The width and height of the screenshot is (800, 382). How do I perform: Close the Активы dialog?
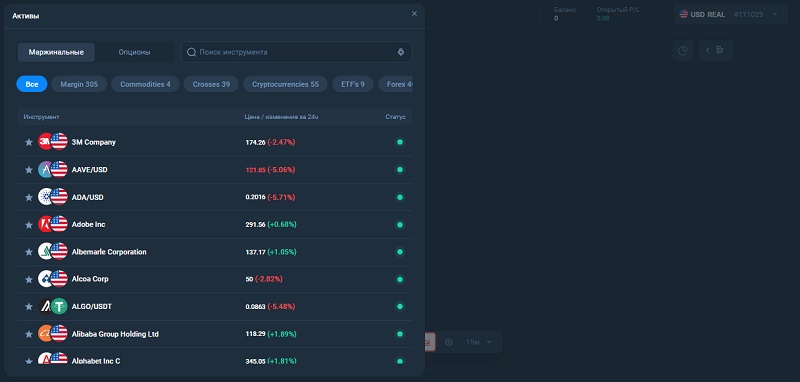click(414, 14)
